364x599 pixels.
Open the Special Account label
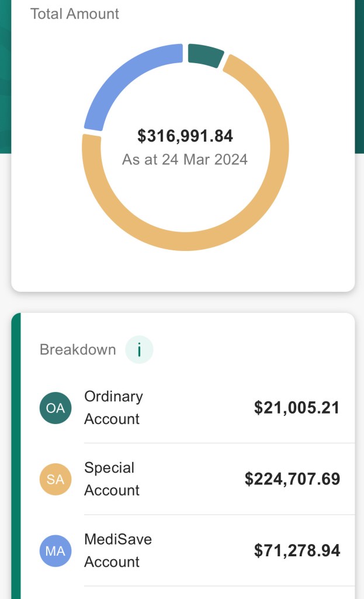tap(112, 479)
